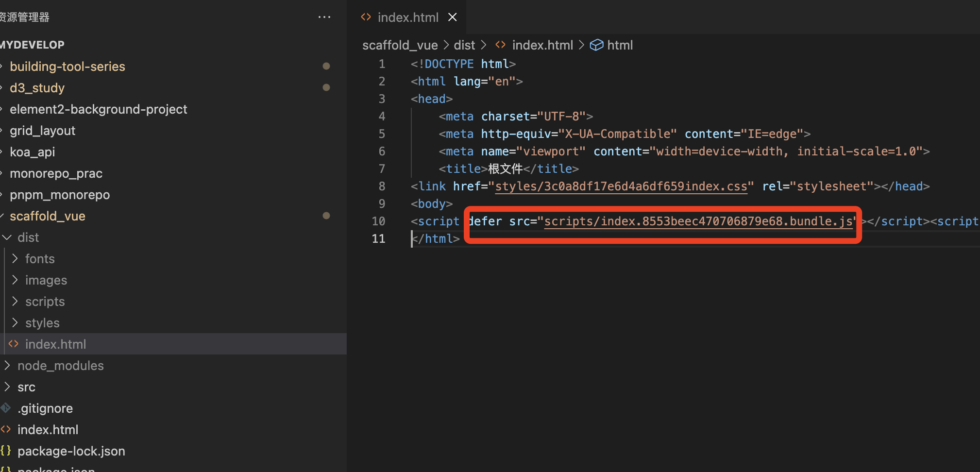Click the modified dot of building-tool-series
This screenshot has width=980, height=472.
pyautogui.click(x=326, y=66)
